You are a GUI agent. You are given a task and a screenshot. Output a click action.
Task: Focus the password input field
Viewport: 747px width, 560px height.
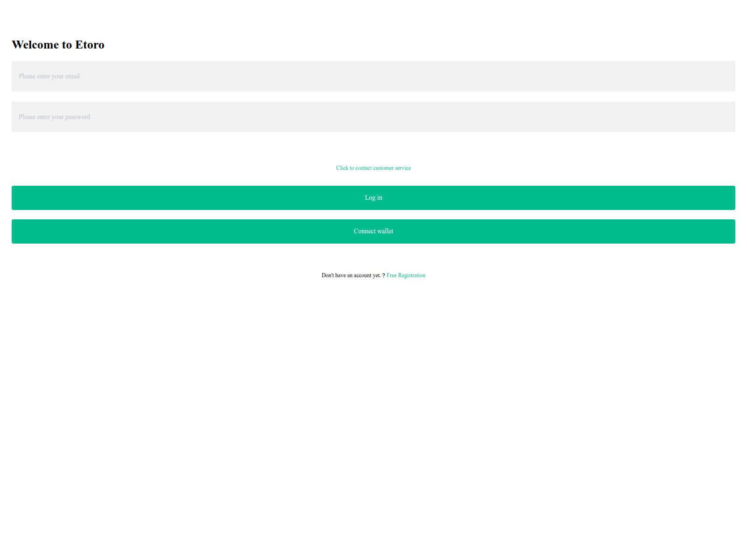[x=373, y=117]
